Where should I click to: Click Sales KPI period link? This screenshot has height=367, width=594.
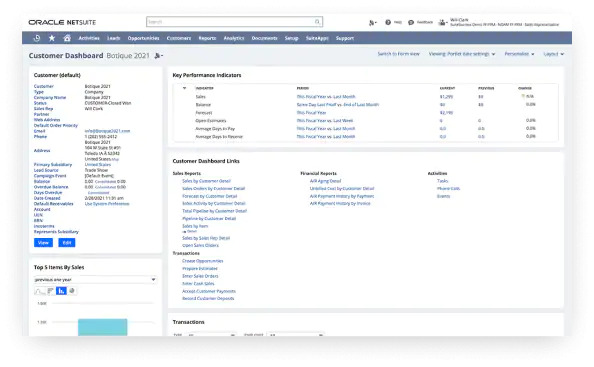pos(326,97)
